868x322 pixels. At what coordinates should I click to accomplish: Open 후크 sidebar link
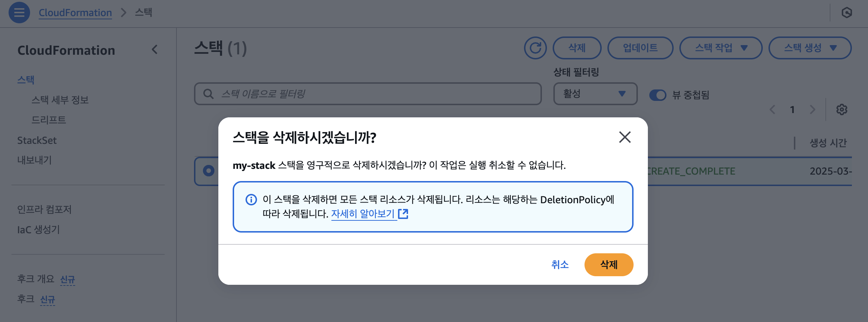point(26,299)
